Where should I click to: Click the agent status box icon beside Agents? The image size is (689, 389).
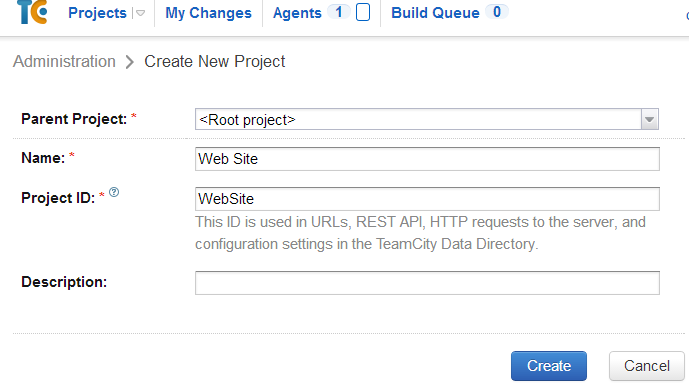[363, 12]
